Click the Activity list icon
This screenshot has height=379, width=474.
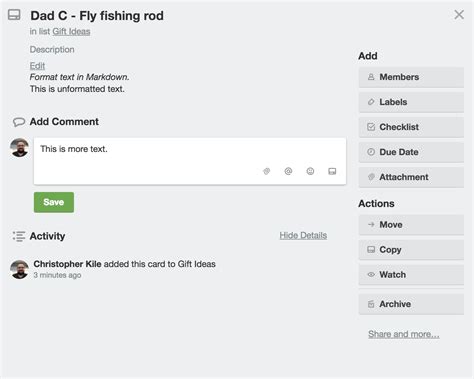(x=19, y=236)
